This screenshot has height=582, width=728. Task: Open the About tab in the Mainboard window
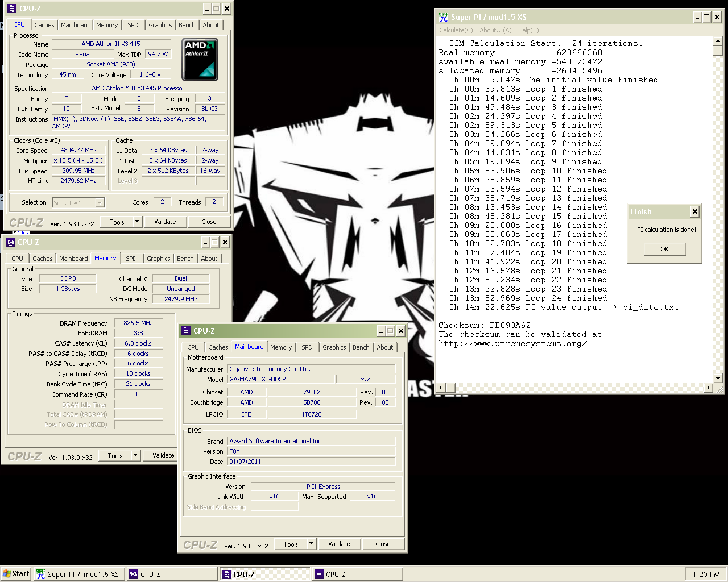pos(385,347)
